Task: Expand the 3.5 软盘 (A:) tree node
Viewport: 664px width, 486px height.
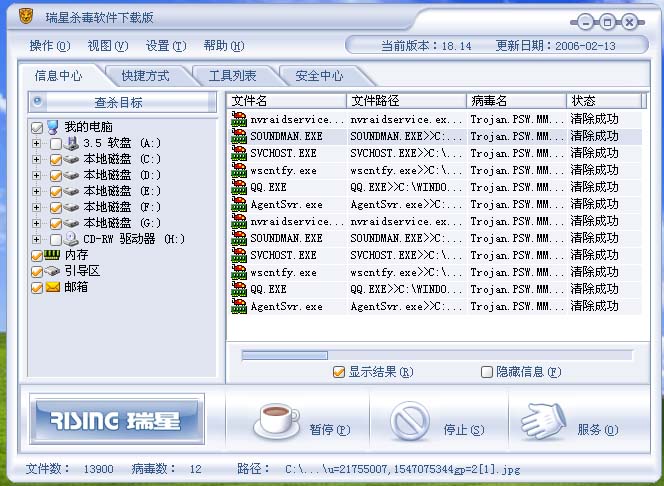Action: click(x=36, y=144)
